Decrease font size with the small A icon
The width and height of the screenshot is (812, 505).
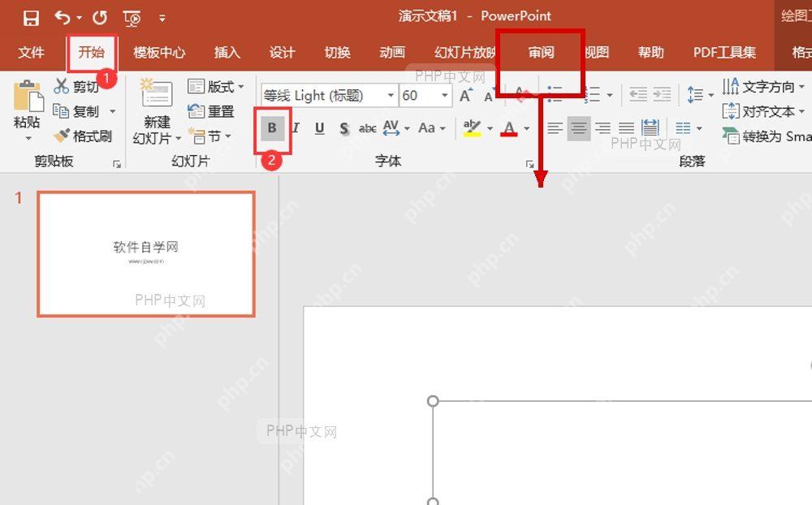pyautogui.click(x=489, y=96)
